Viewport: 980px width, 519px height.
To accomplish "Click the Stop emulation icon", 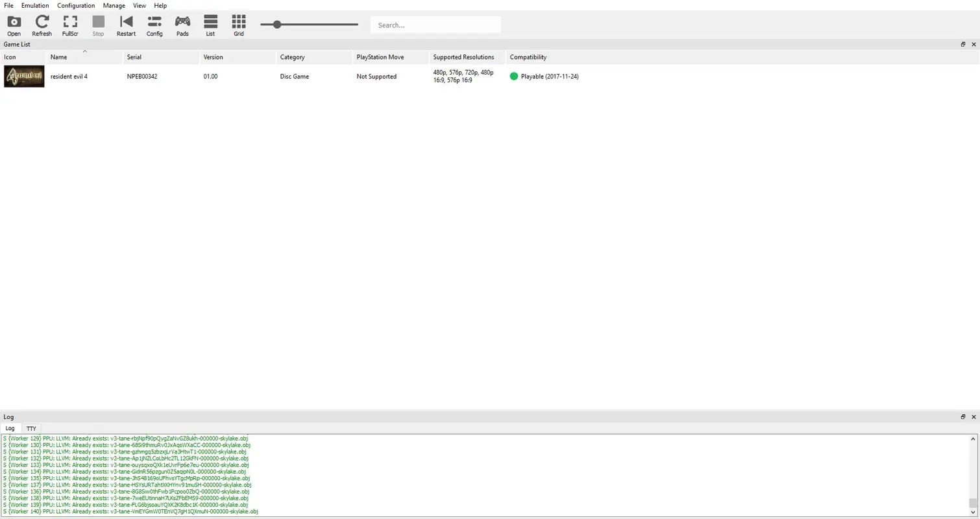I will point(97,24).
